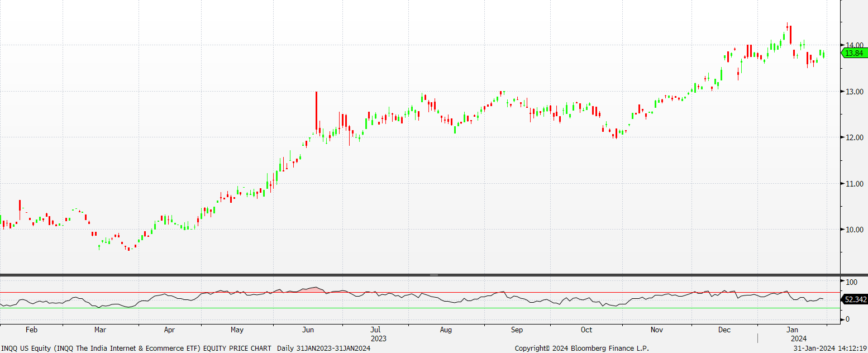This screenshot has width=868, height=353.
Task: Click the 31-Jan-2024 14:12:19 timestamp
Action: [830, 348]
